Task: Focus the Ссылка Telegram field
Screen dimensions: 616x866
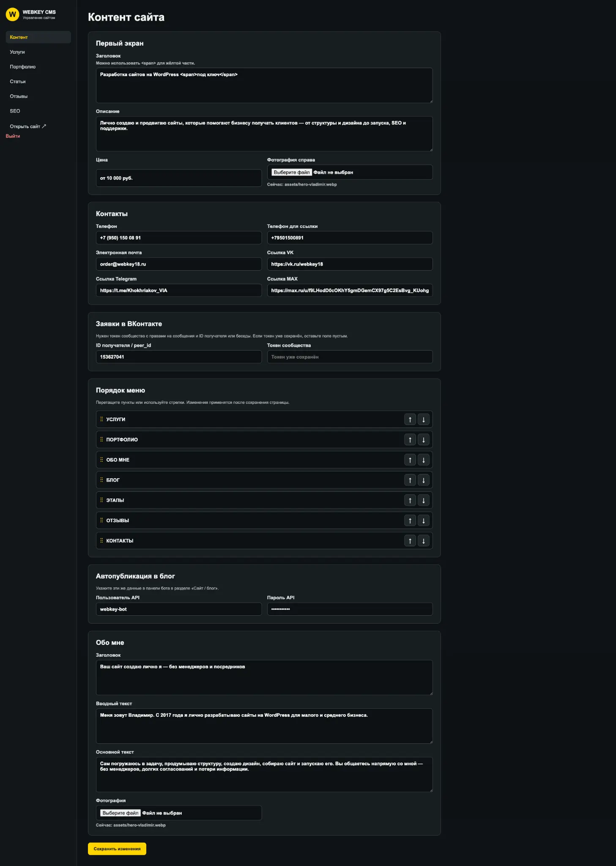Action: [179, 290]
